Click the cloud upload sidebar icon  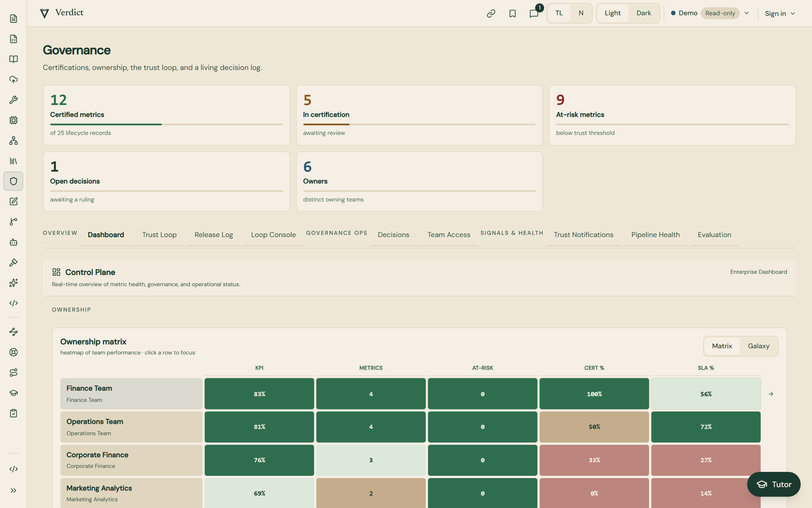coord(14,80)
